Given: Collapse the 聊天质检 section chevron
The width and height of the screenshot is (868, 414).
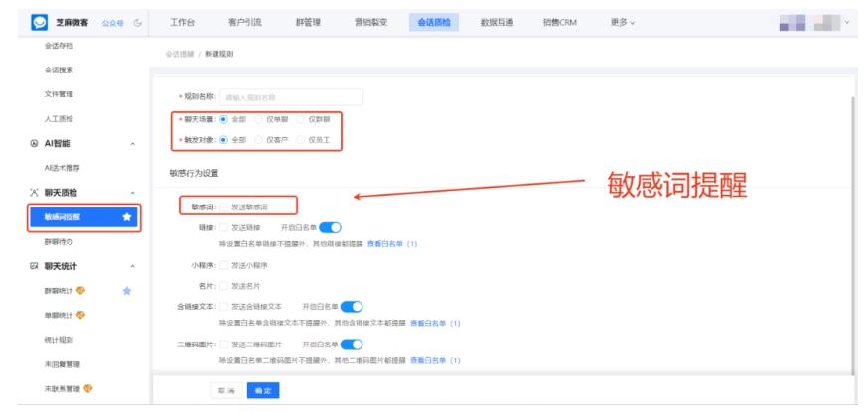Looking at the screenshot, I should 132,193.
